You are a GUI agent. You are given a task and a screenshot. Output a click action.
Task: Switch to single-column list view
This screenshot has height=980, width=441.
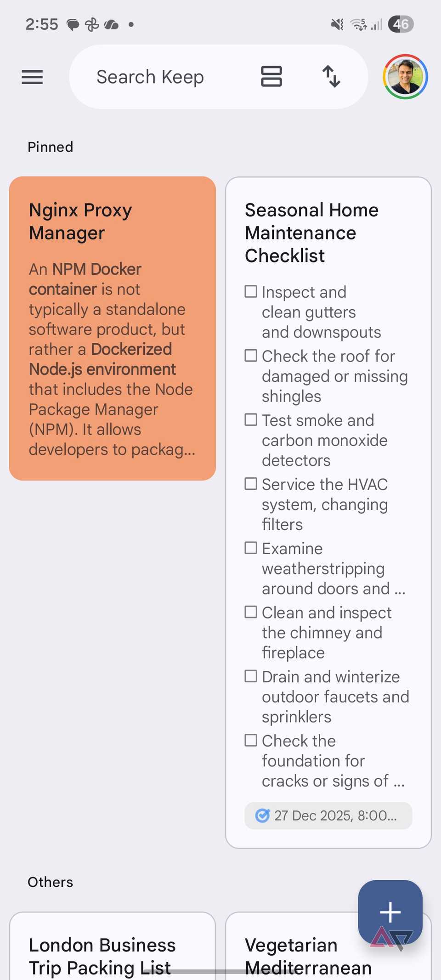(x=271, y=76)
